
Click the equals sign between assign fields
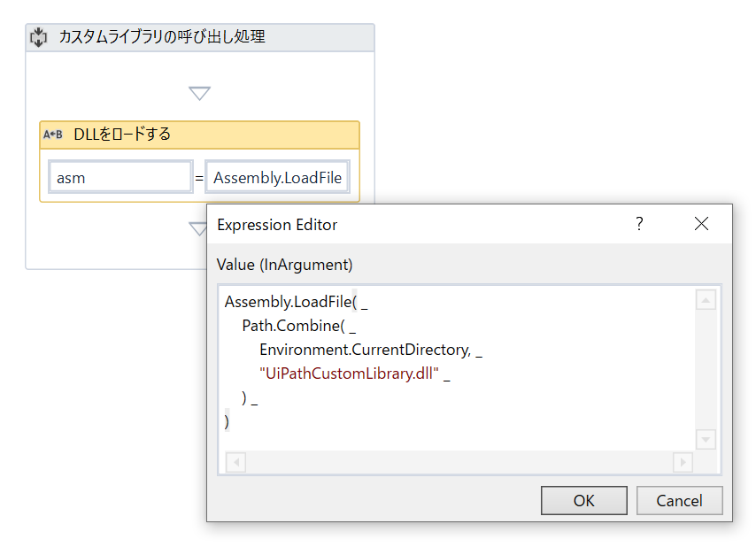coord(199,178)
